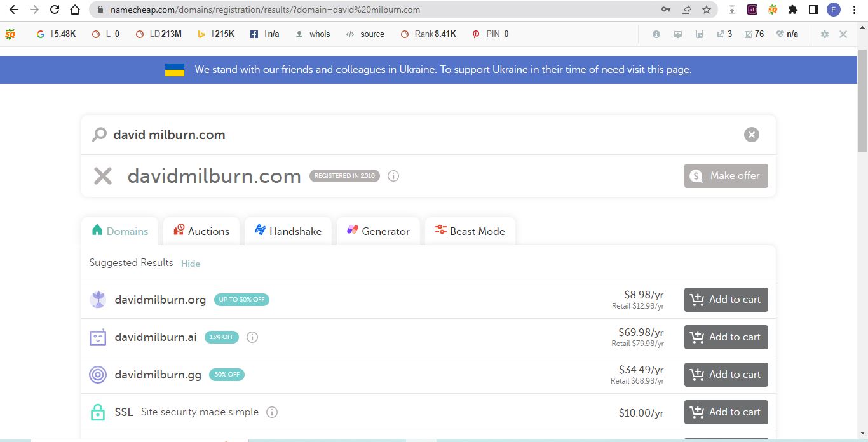Select the Domains tab
This screenshot has width=868, height=442.
click(x=120, y=231)
